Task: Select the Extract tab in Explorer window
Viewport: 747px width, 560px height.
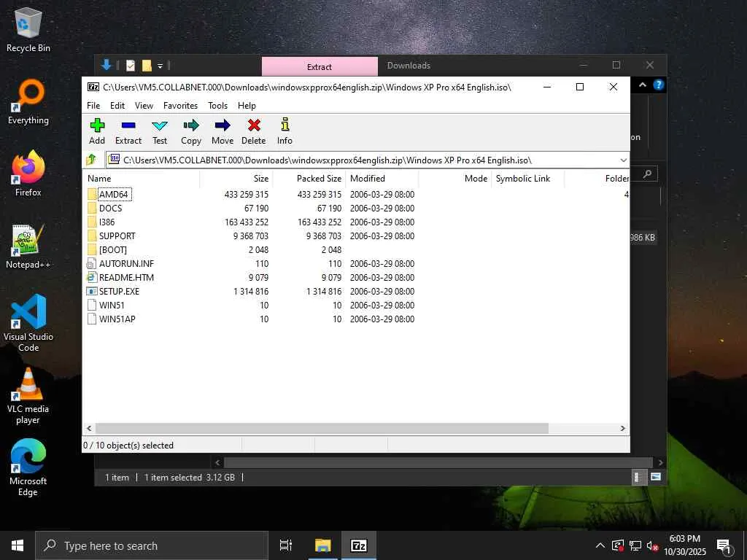Action: point(320,66)
